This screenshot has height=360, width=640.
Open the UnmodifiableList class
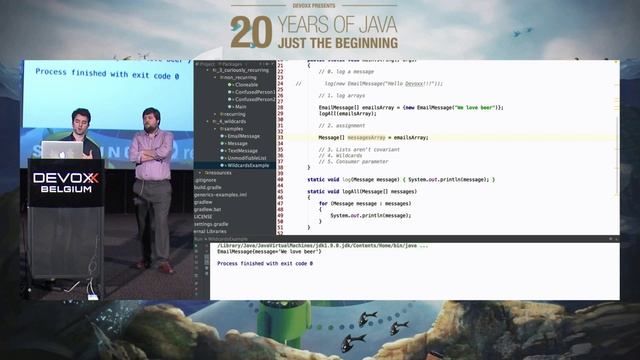[x=247, y=158]
